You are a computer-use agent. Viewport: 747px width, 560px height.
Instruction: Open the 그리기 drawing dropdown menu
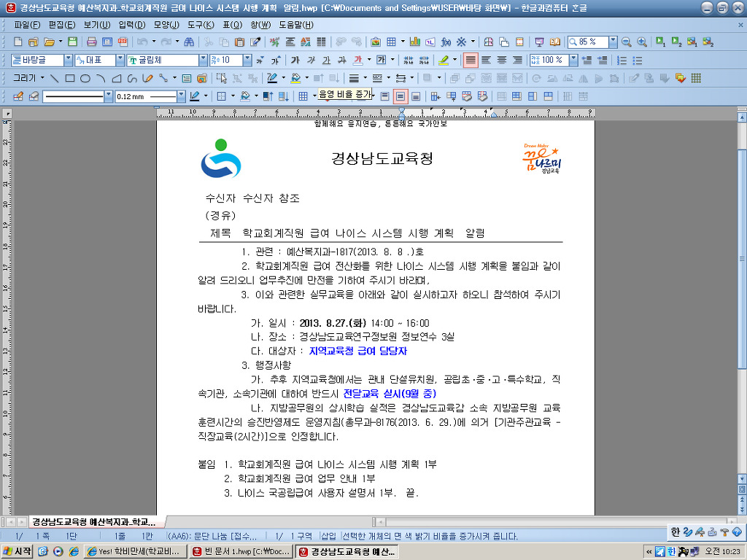pos(28,78)
